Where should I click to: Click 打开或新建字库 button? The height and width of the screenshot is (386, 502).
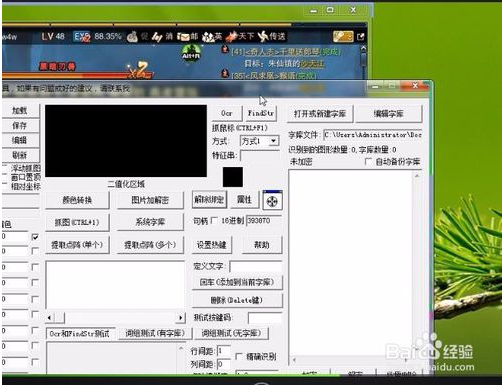pyautogui.click(x=320, y=114)
